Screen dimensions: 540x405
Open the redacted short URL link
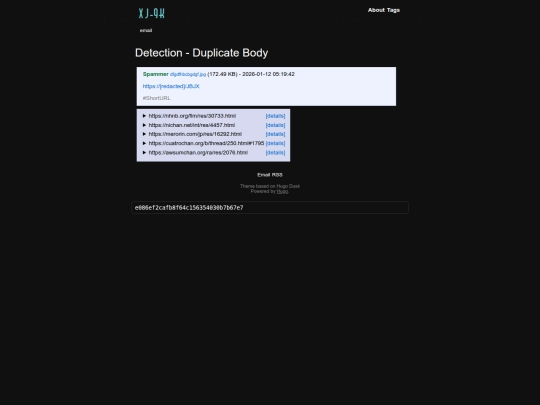[x=171, y=86]
